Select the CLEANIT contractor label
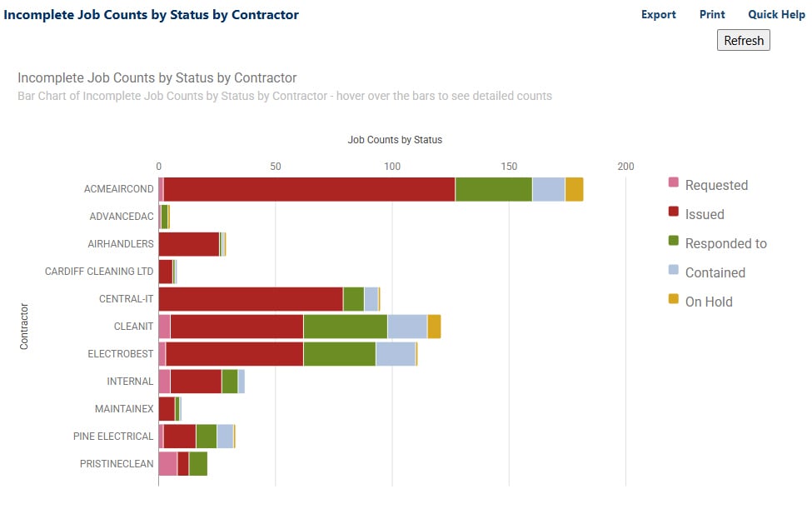The height and width of the screenshot is (529, 812). click(132, 326)
